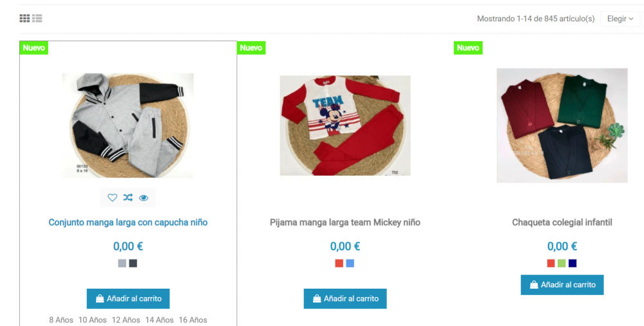Screen dimensions: 644x326
Task: Add hooded set to wishlist heart
Action: [x=112, y=198]
